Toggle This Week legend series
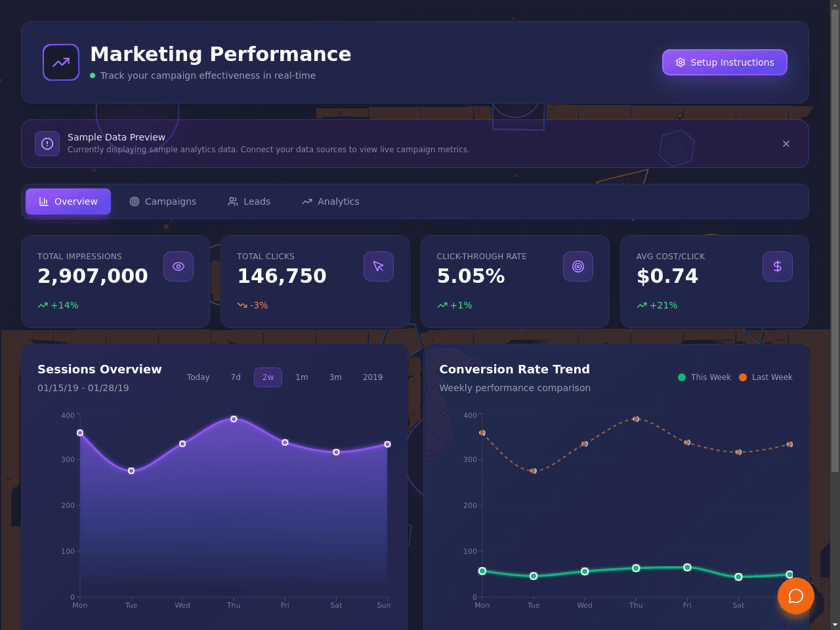Screen dimensions: 840x630 [704, 377]
